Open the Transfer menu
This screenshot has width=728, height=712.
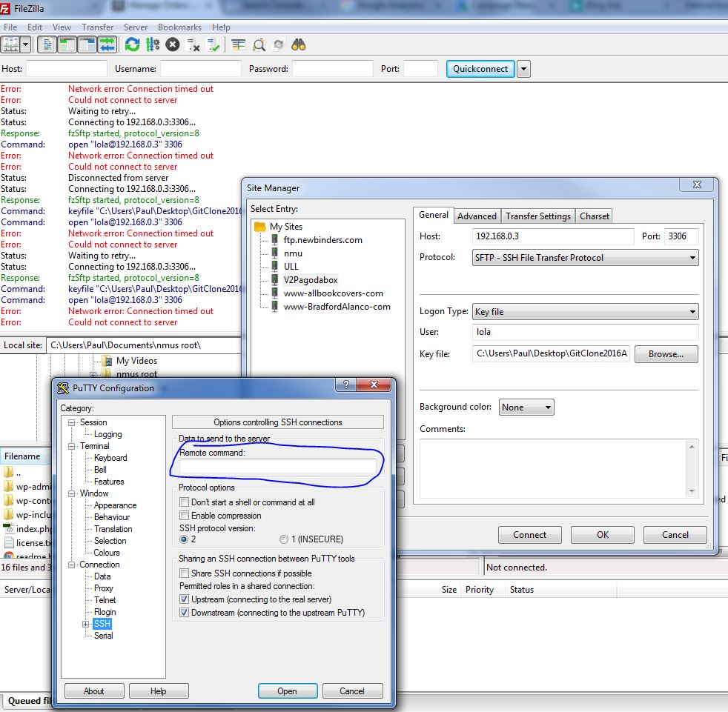[98, 27]
